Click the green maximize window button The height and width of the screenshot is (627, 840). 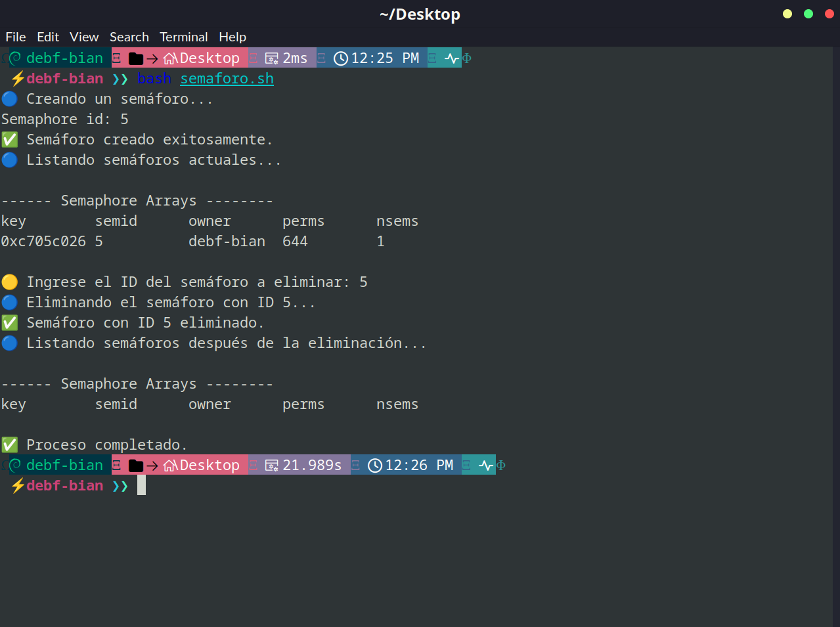click(x=808, y=14)
